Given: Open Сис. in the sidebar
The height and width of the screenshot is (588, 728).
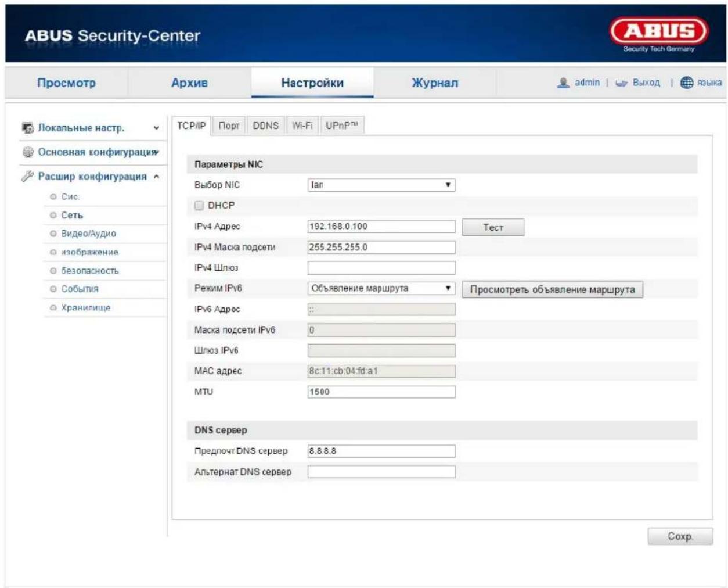Looking at the screenshot, I should click(x=70, y=197).
